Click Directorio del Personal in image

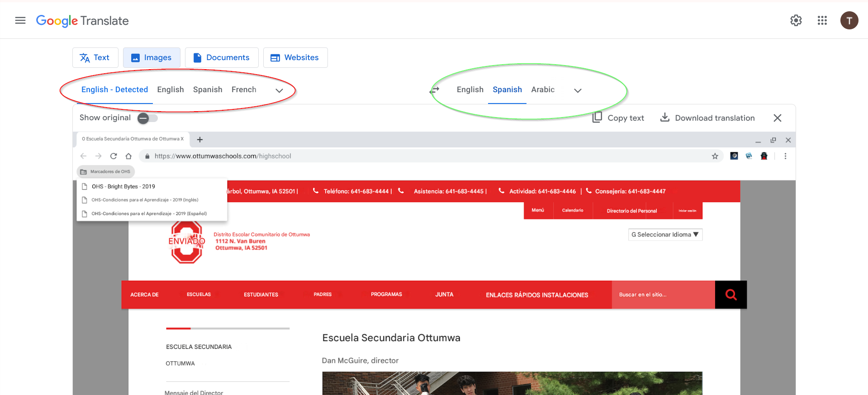[632, 211]
